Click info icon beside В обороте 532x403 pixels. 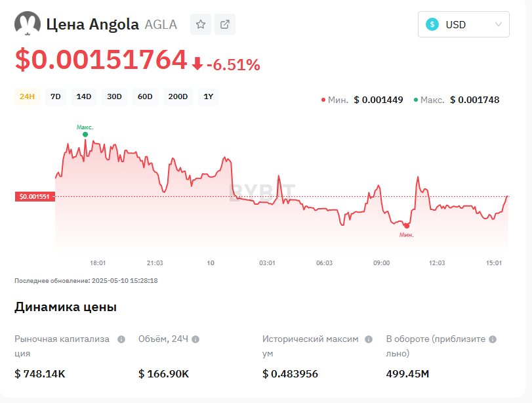coord(493,339)
